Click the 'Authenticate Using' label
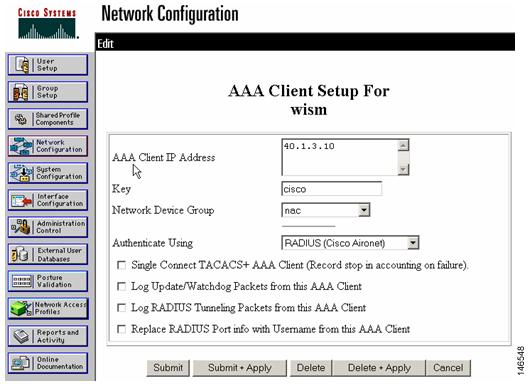Image resolution: width=528 pixels, height=384 pixels. (x=153, y=243)
